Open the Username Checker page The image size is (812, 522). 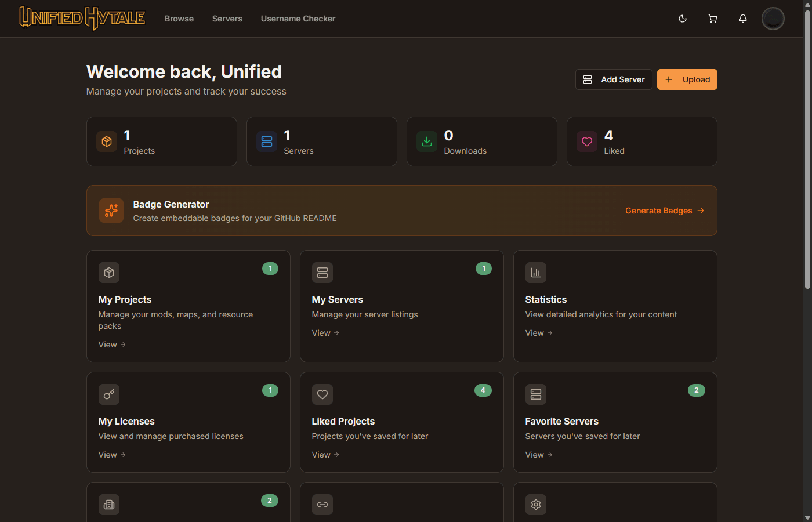point(298,19)
